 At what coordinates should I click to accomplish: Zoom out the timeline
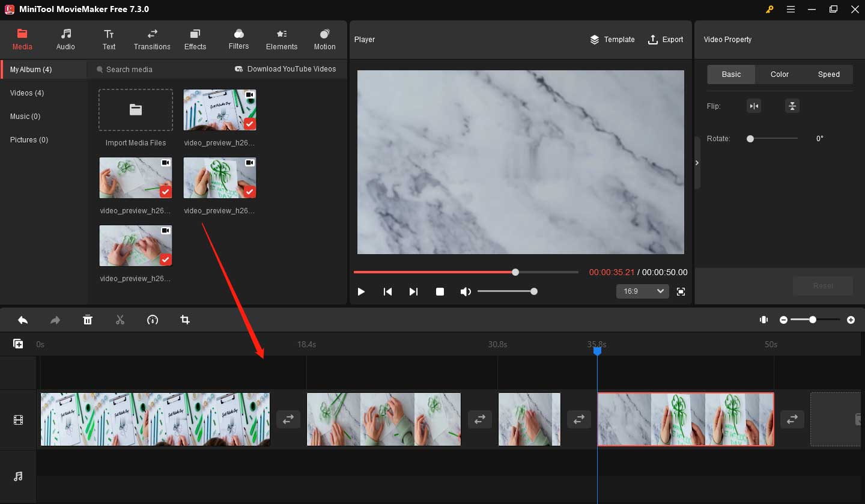[x=783, y=320]
